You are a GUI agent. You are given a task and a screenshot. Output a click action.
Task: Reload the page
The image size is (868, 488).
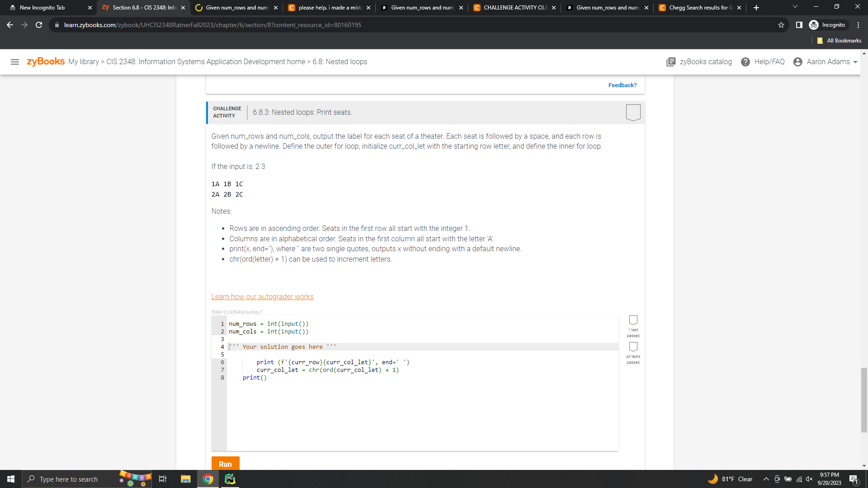point(39,25)
